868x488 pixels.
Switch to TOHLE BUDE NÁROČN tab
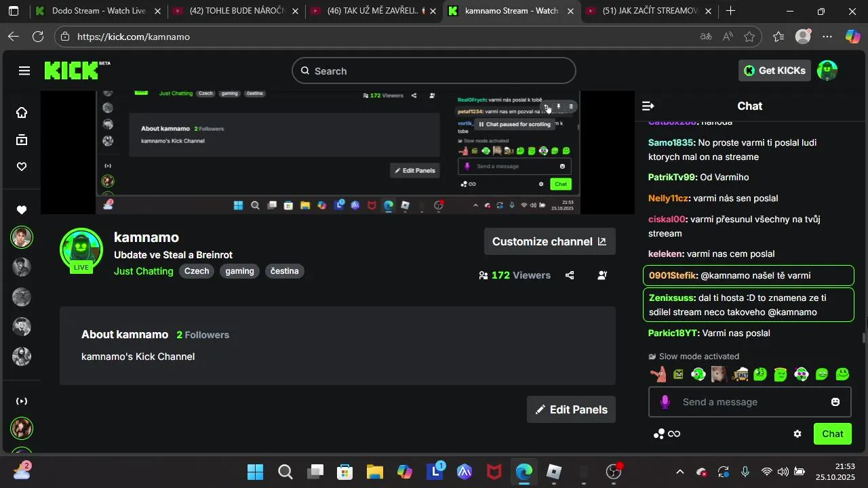click(x=236, y=12)
